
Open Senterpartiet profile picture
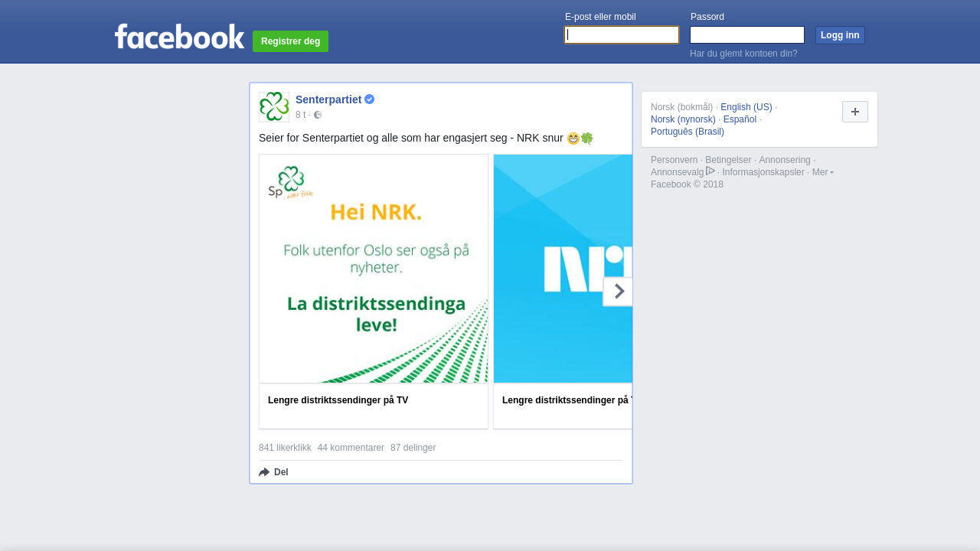274,107
